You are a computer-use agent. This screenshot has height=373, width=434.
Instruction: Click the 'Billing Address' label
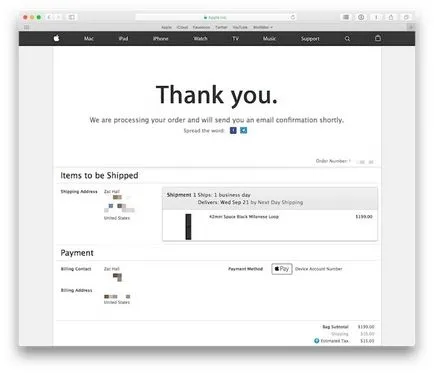coord(76,290)
